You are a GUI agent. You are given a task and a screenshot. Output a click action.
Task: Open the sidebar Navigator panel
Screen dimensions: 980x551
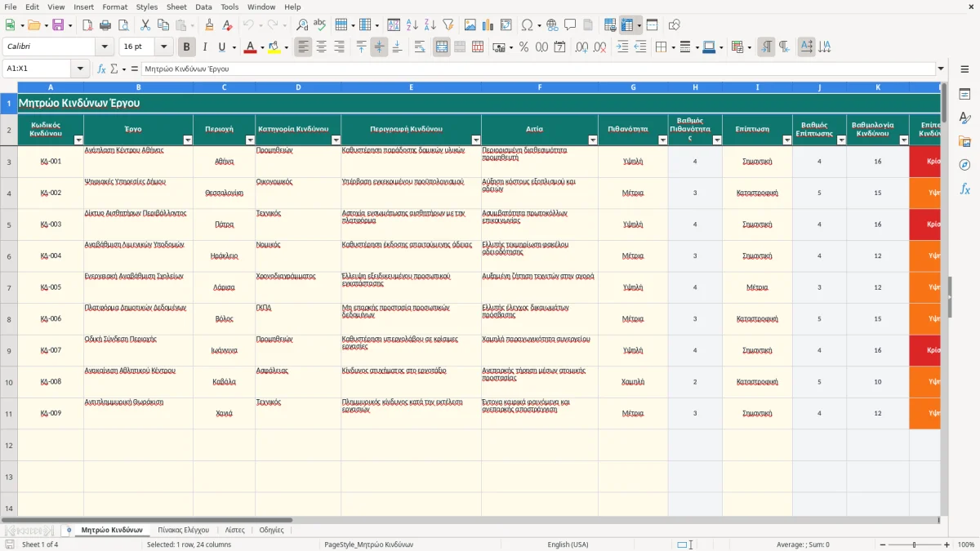[x=964, y=165]
